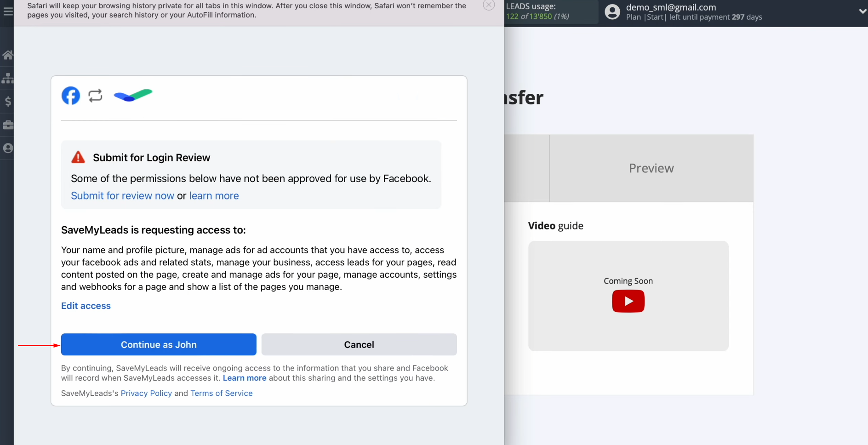Play the Coming Soon YouTube video
The width and height of the screenshot is (868, 445).
628,301
